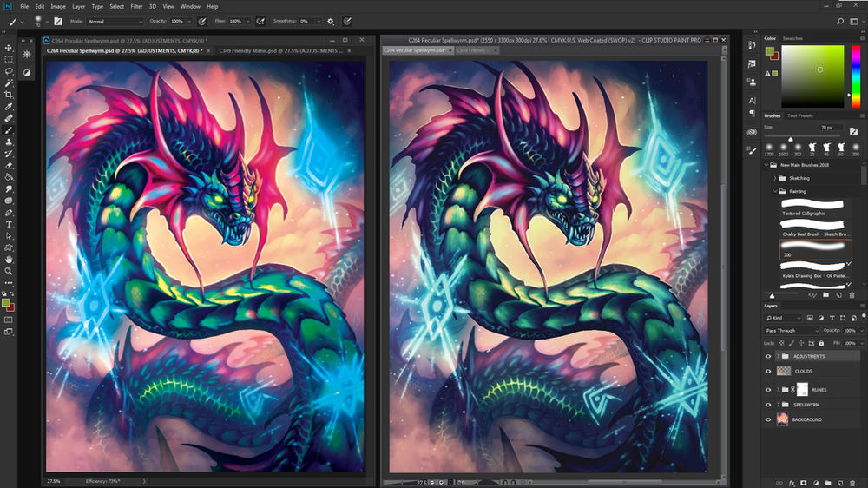Select the Hand tool
Screen dimensions: 868x488
point(9,260)
